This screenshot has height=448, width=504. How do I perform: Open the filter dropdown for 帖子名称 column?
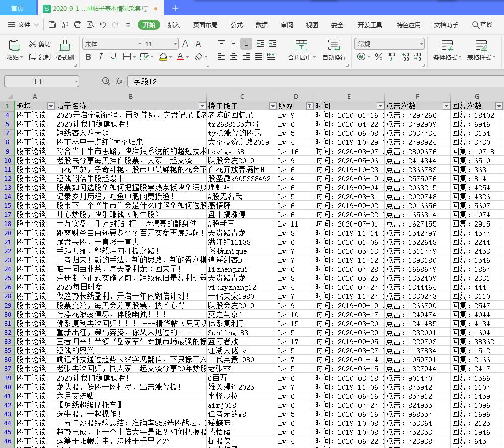click(x=202, y=106)
